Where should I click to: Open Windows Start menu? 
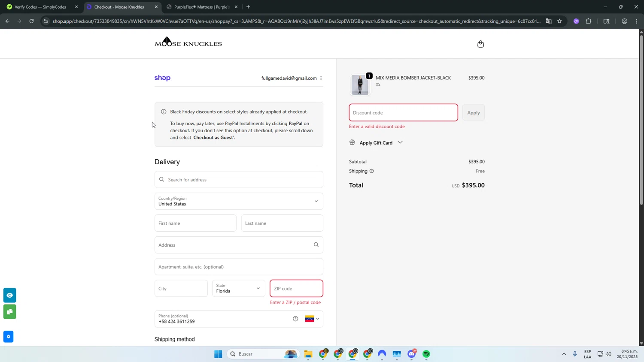click(x=218, y=354)
